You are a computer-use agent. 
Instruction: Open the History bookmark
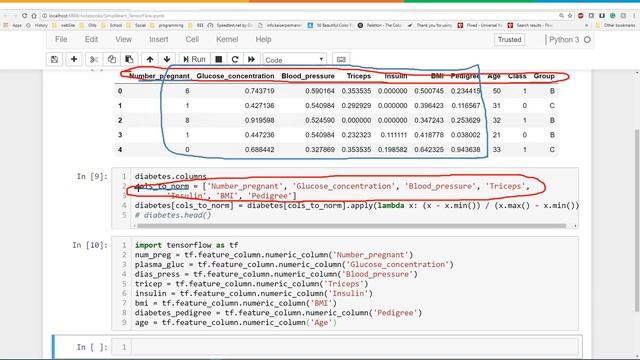38,25
